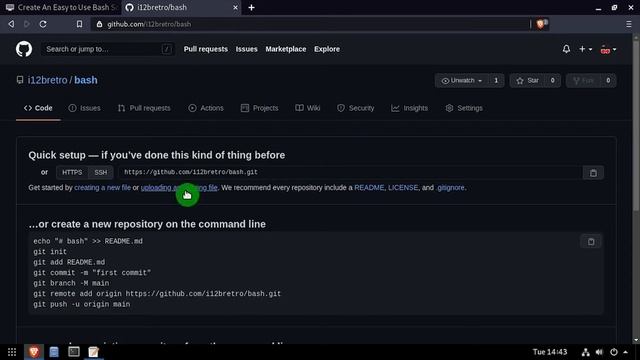Click the site lock icon in address bar
Image resolution: width=640 pixels, height=360 pixels.
pos(99,24)
